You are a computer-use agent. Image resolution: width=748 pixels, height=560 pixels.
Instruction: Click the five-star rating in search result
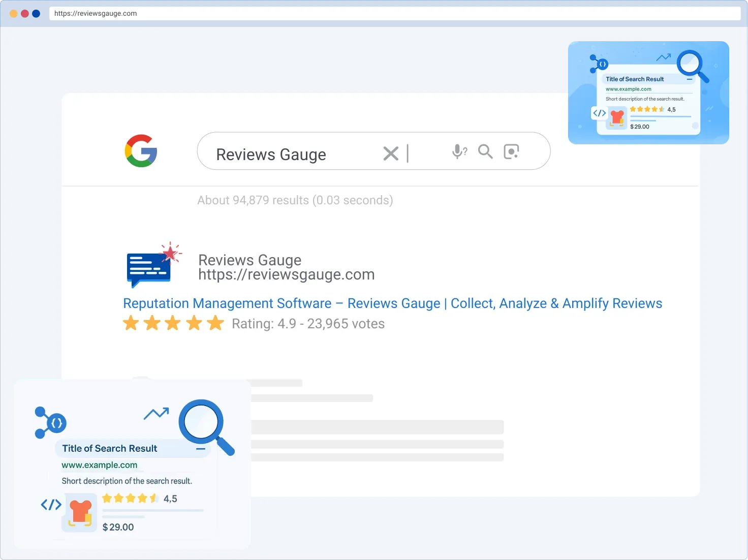173,323
